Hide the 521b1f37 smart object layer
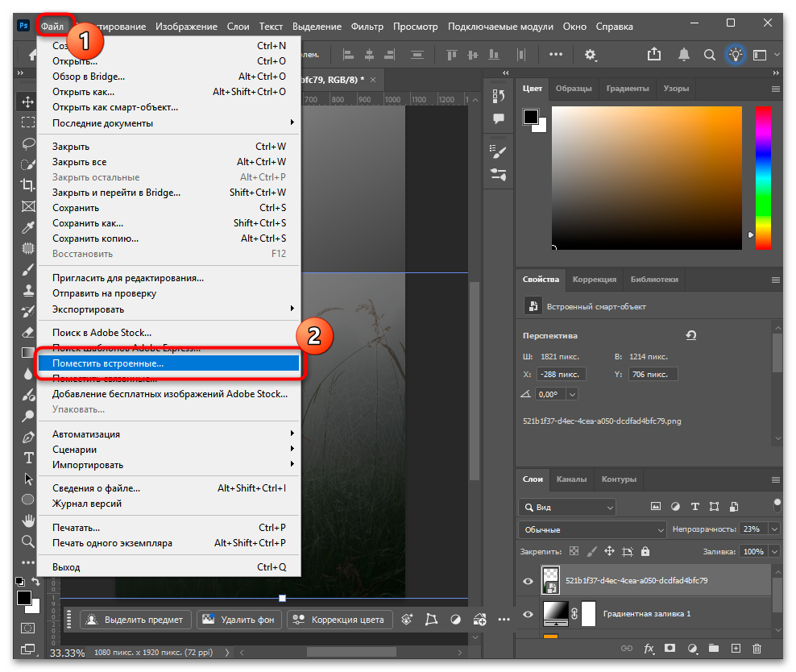 [x=528, y=581]
